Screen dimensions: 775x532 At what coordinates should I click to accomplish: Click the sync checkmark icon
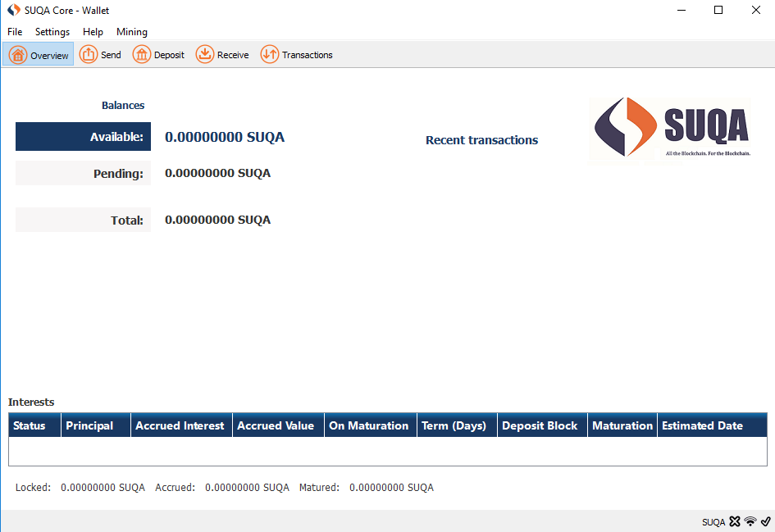765,521
